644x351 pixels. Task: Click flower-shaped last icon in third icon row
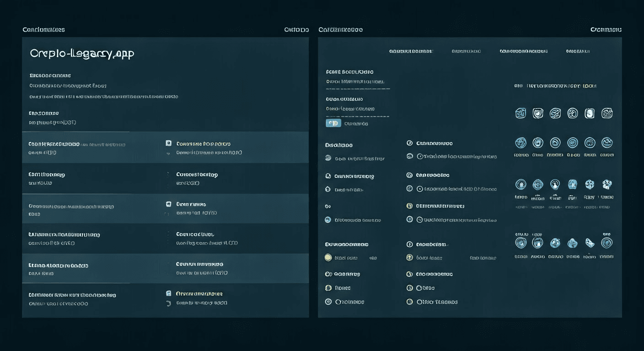pos(607,184)
